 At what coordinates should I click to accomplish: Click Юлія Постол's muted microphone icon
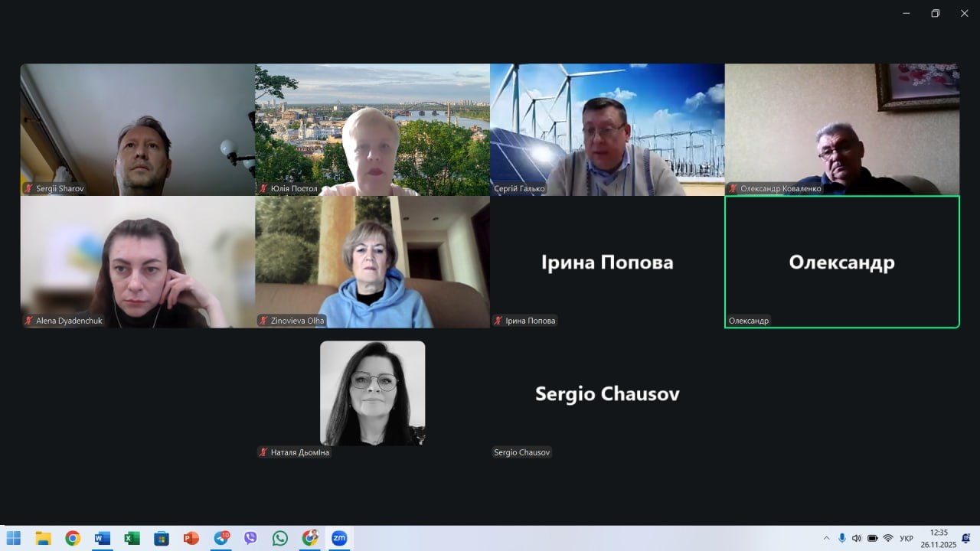263,188
